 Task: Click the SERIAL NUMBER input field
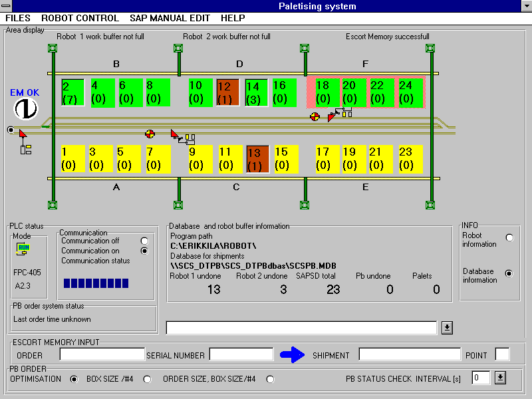pos(241,354)
